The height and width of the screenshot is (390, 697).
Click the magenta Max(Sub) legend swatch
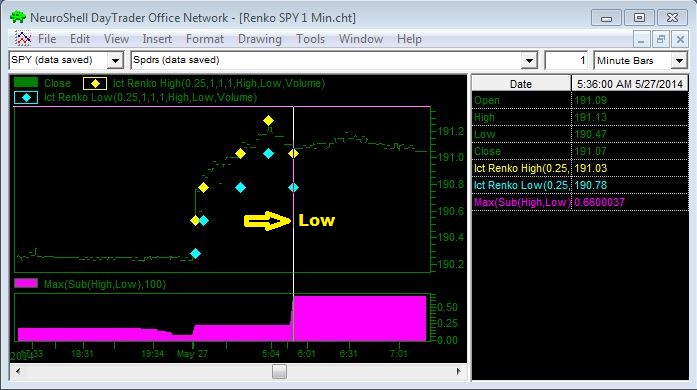pos(26,284)
